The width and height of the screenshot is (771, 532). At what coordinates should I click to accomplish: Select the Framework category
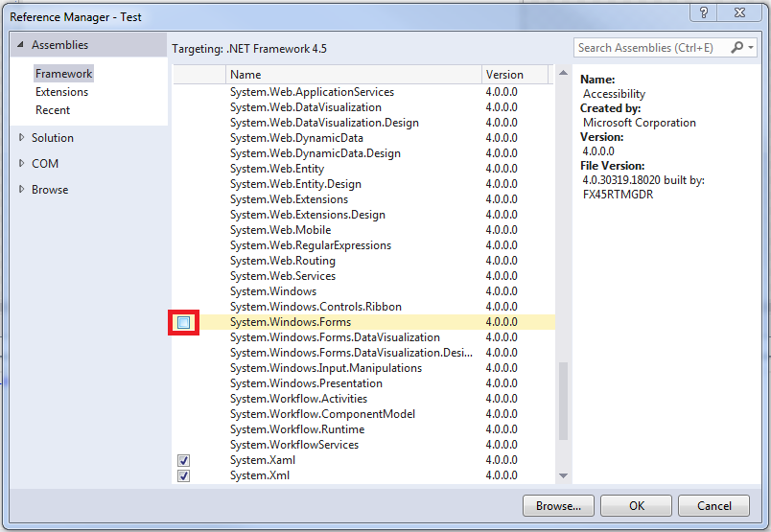[x=63, y=74]
